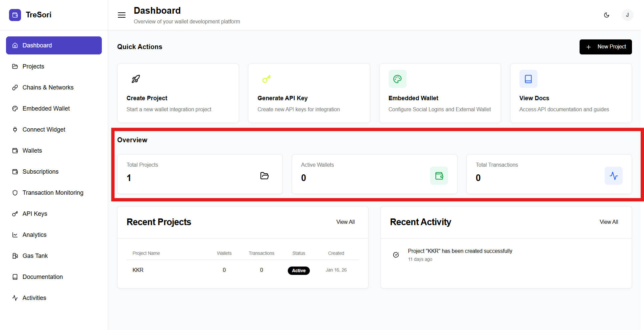Toggle dark mode with the moon icon
644x330 pixels.
607,15
